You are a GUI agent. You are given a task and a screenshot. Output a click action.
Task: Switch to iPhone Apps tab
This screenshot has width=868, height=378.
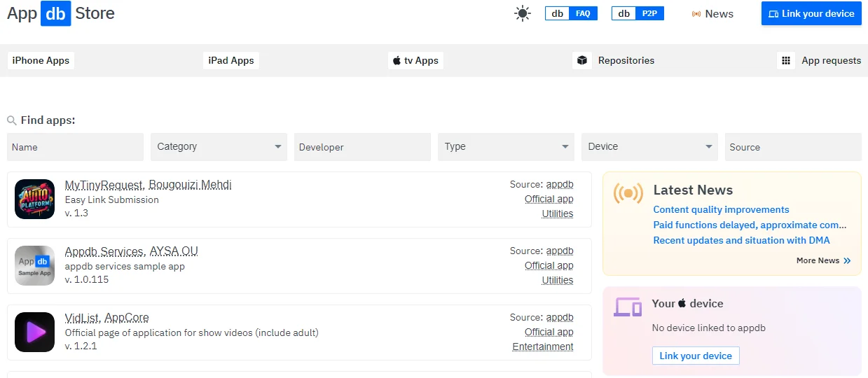point(41,60)
